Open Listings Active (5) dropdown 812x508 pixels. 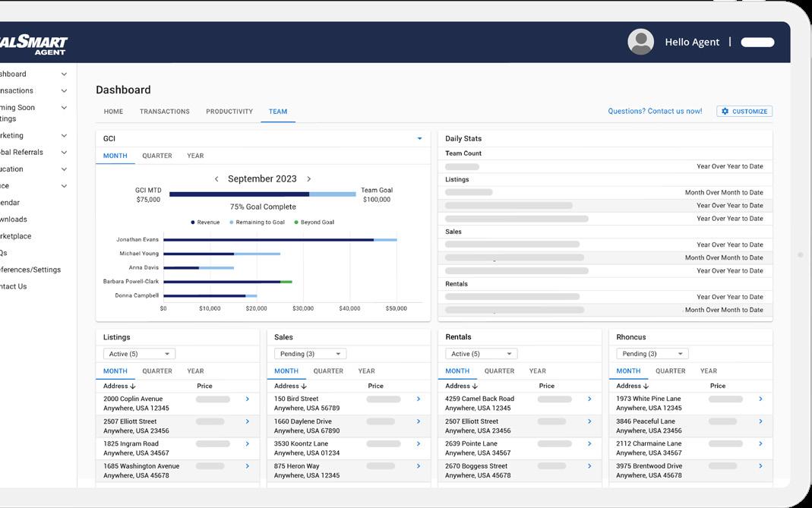coord(139,354)
